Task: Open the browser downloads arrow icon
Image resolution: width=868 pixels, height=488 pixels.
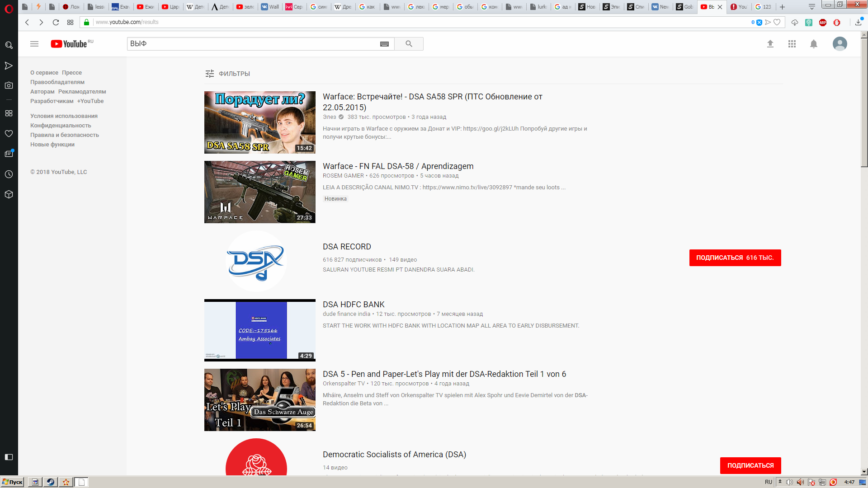Action: [859, 22]
